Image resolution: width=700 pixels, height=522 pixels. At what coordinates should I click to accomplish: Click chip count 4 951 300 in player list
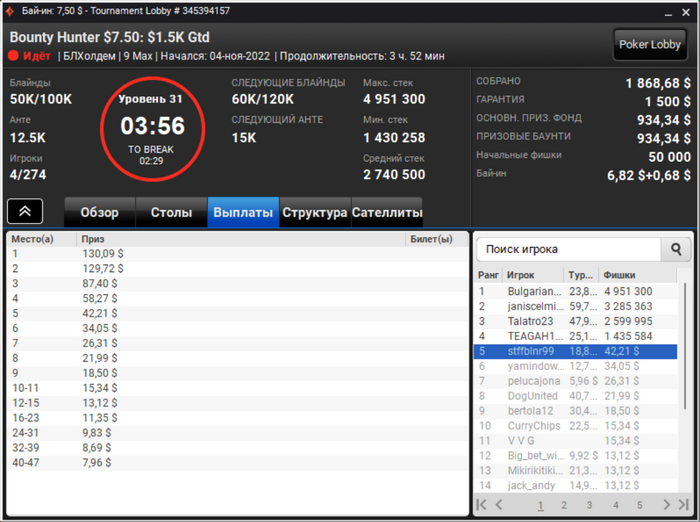tap(628, 292)
